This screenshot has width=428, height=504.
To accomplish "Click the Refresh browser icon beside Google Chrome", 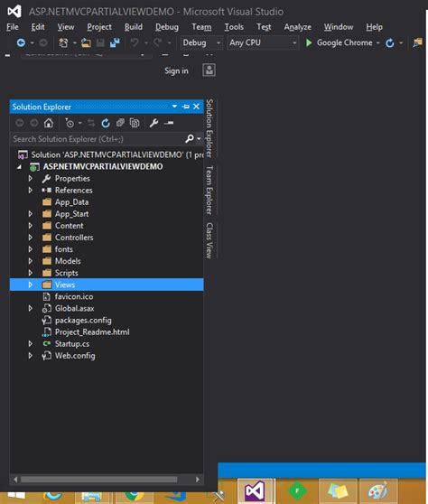I will coord(390,42).
